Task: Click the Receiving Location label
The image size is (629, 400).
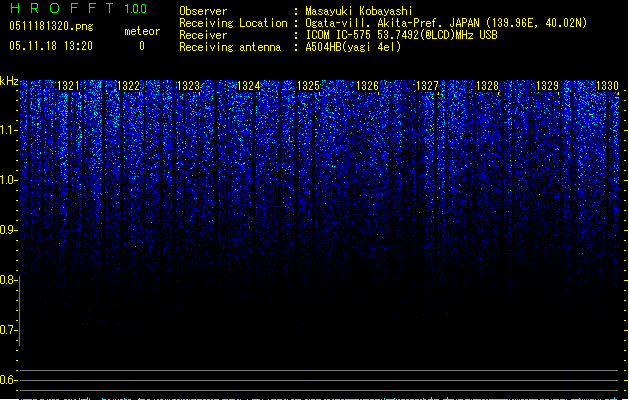Action: click(233, 23)
